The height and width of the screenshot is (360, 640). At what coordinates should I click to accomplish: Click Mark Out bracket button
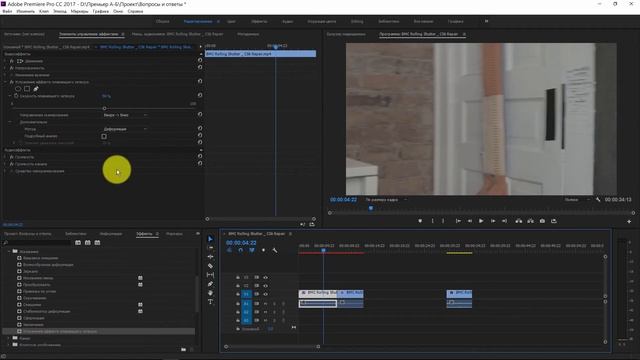443,221
